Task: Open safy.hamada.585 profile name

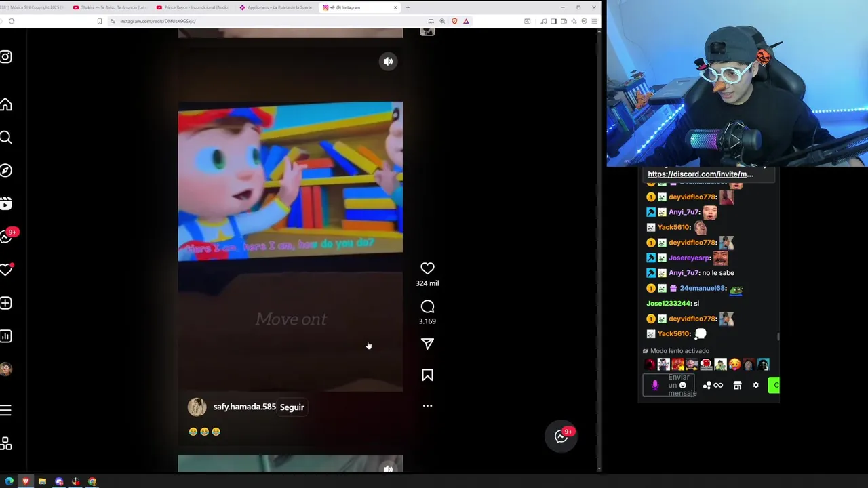Action: [x=244, y=407]
